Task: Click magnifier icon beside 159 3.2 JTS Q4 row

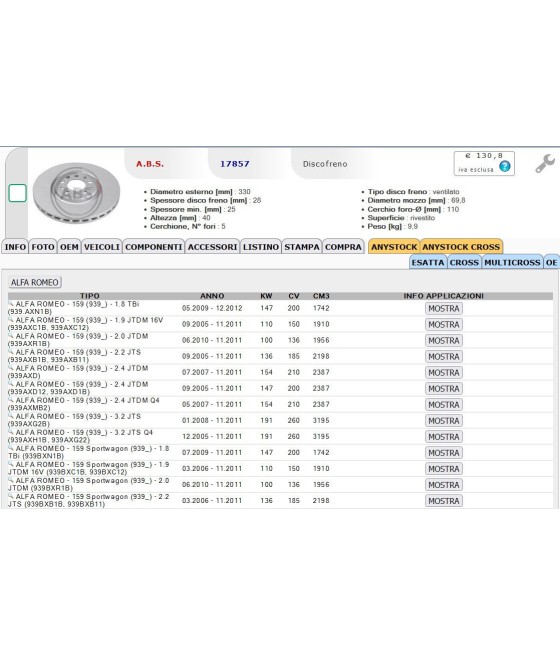Action: pos(11,432)
